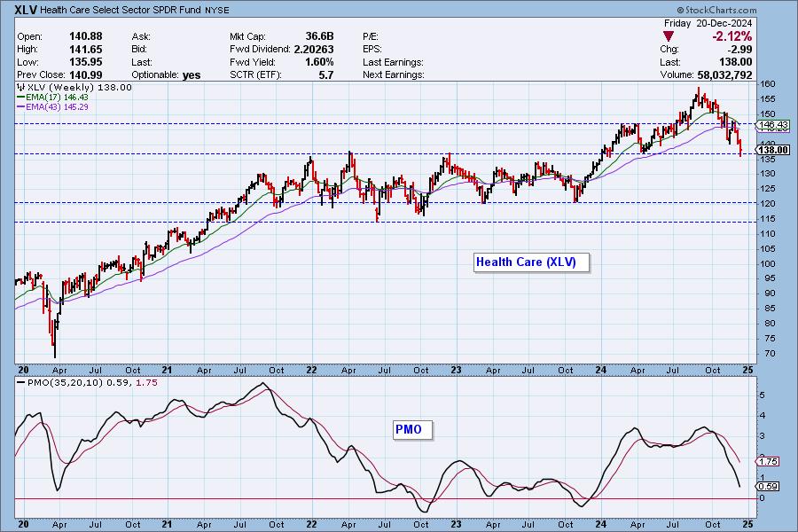The width and height of the screenshot is (798, 532).
Task: Click the '23' year label on price chart axis
Action: (x=456, y=370)
